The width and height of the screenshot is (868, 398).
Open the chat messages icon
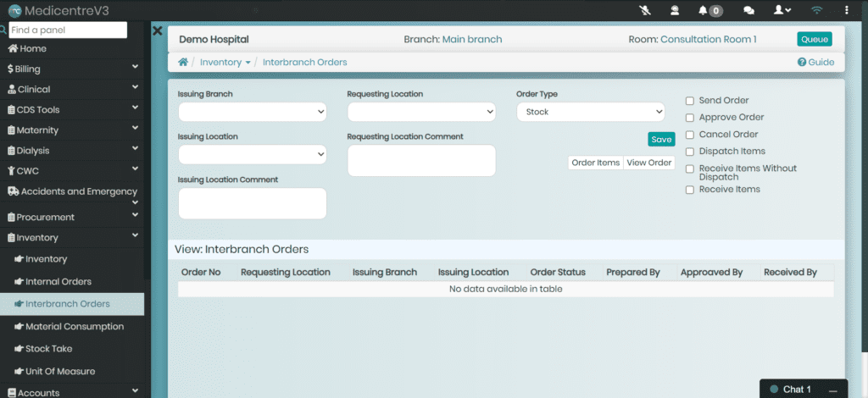pyautogui.click(x=748, y=10)
